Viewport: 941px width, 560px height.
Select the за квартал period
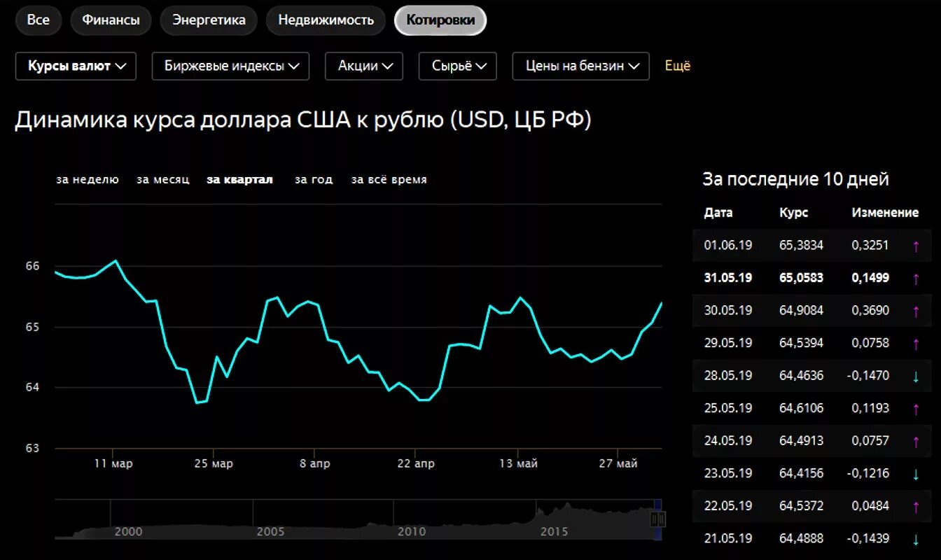[x=240, y=180]
